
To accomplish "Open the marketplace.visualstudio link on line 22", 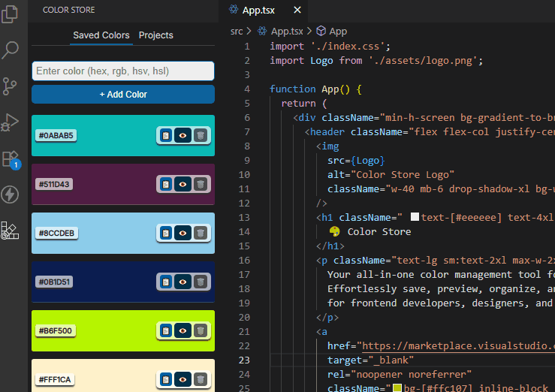I will [458, 345].
